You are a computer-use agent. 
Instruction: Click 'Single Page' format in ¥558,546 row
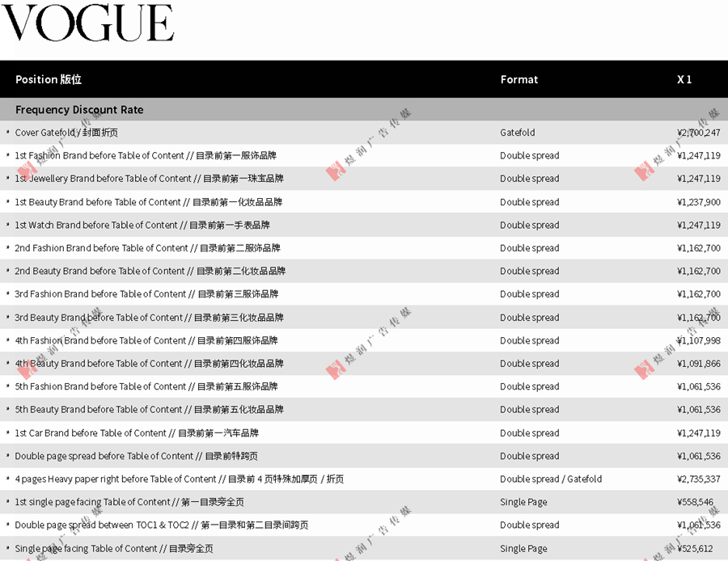point(523,502)
